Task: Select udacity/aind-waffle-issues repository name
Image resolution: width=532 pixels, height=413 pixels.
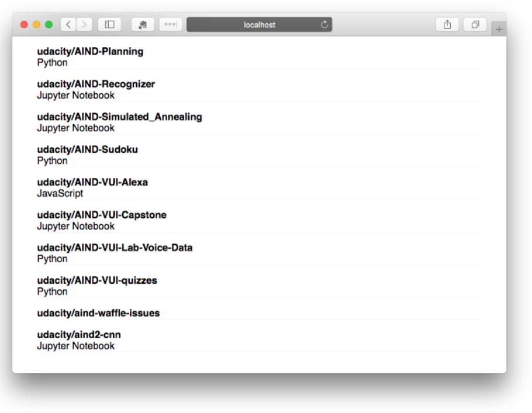Action: [x=98, y=313]
